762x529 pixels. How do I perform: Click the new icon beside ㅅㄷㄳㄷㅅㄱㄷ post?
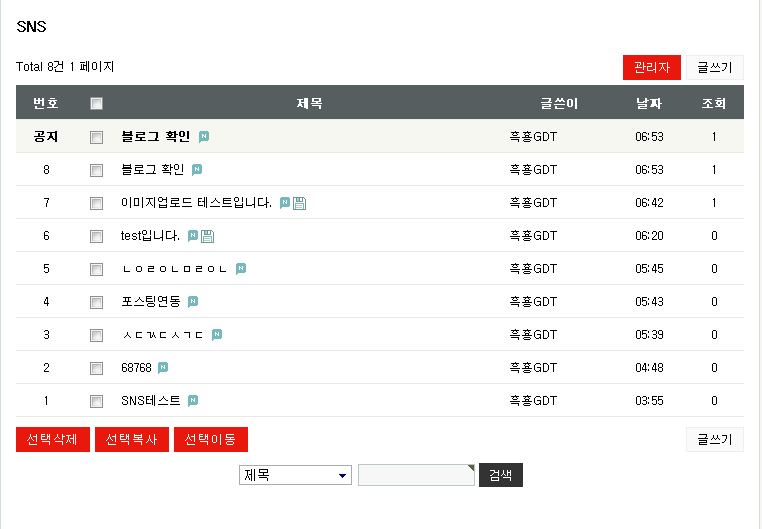click(217, 335)
